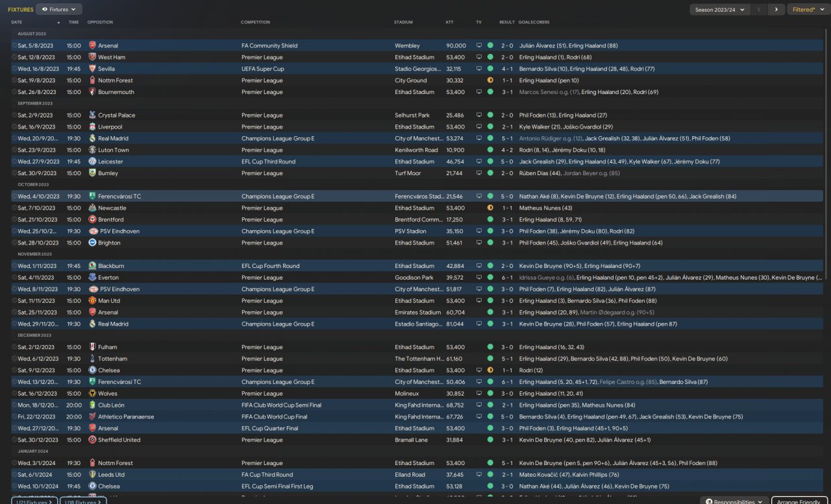Screen dimensions: 831x504
Task: Click the Sevilla club badge
Action: pos(92,69)
